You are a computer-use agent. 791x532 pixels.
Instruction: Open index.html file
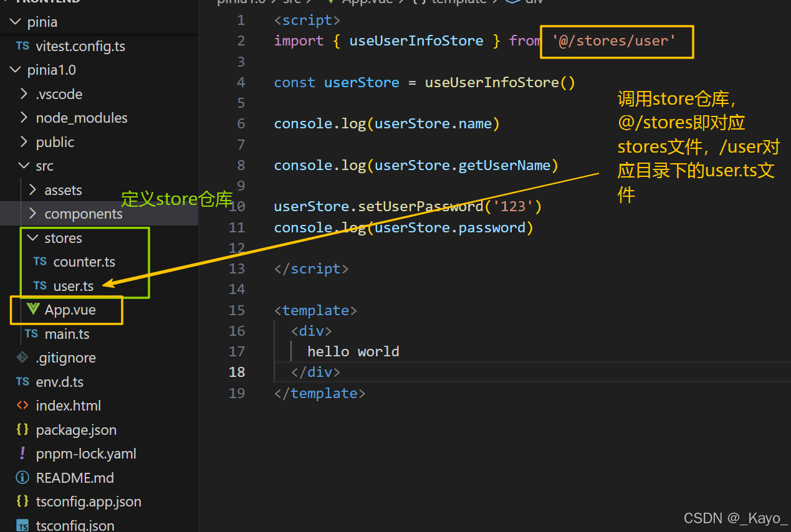pyautogui.click(x=68, y=406)
